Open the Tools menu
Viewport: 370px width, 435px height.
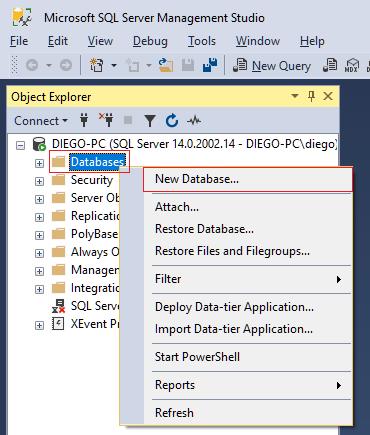point(202,41)
